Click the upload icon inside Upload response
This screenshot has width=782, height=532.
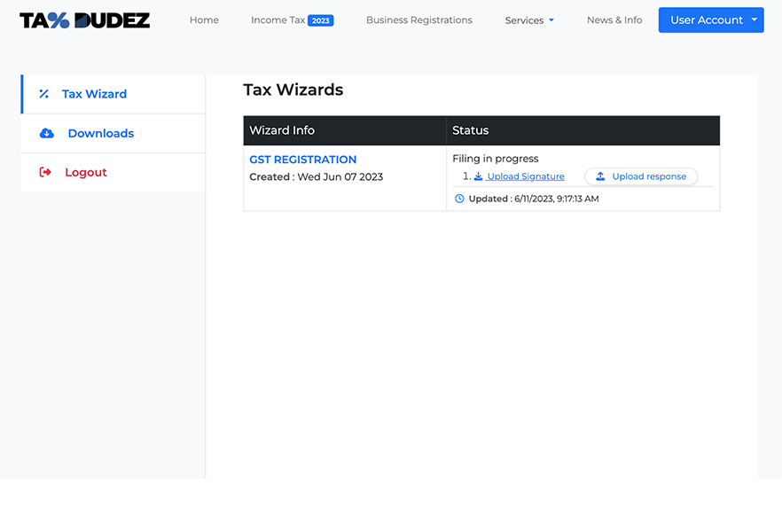pos(600,176)
